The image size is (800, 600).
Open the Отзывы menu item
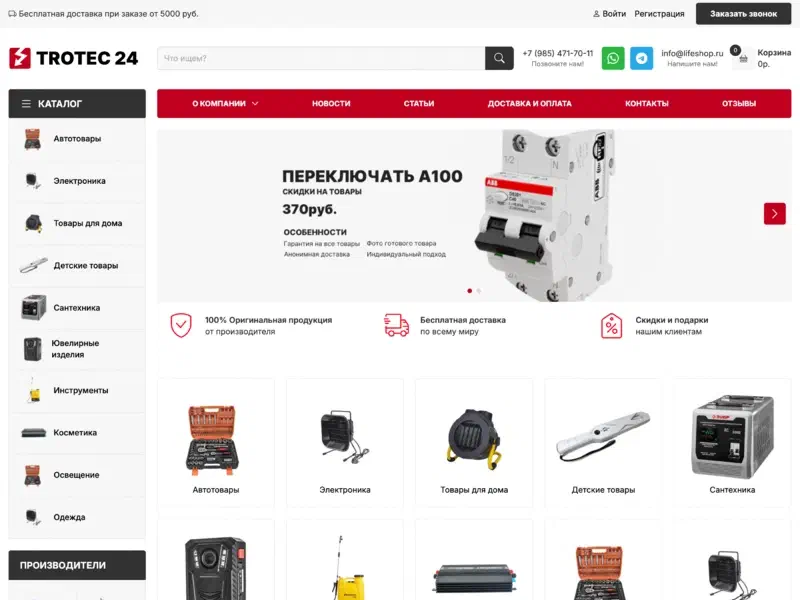tap(739, 104)
